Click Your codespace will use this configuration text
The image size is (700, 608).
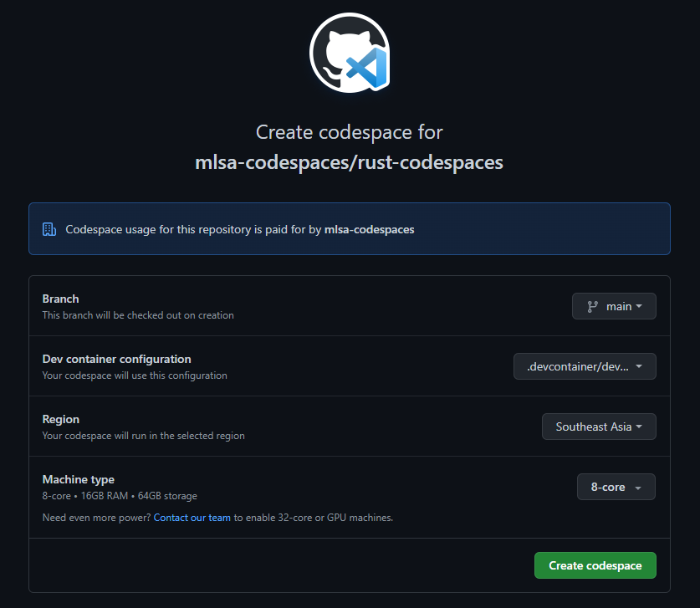(135, 376)
